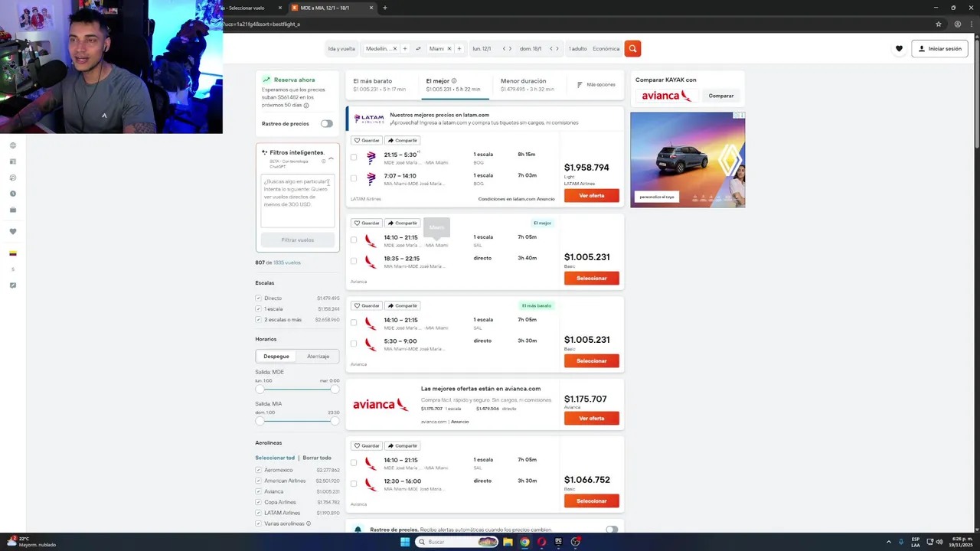Open favorites heart icon in header
This screenshot has width=980, height=551.
pyautogui.click(x=899, y=48)
